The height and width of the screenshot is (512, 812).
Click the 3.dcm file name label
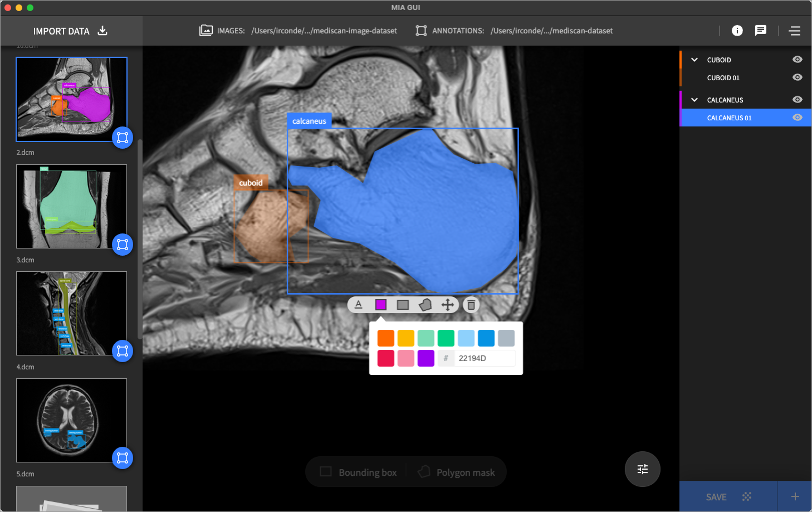click(25, 260)
